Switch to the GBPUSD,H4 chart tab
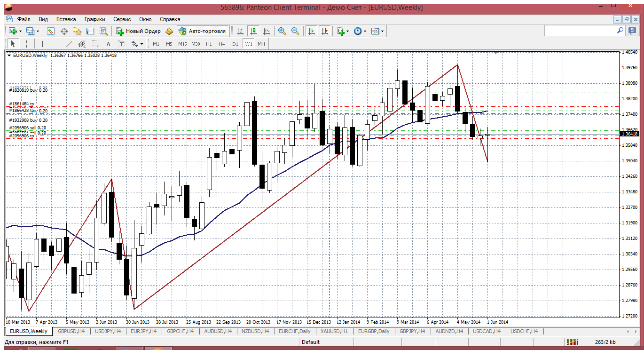 (71, 331)
